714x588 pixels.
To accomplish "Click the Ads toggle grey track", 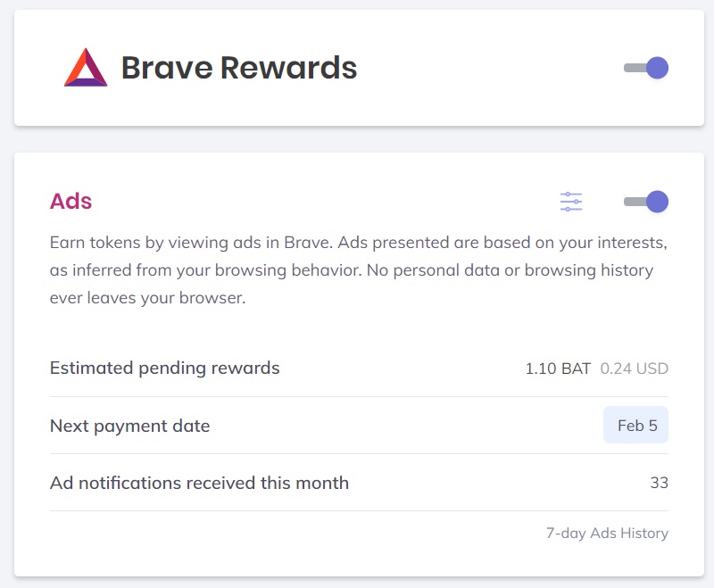I will (x=635, y=202).
